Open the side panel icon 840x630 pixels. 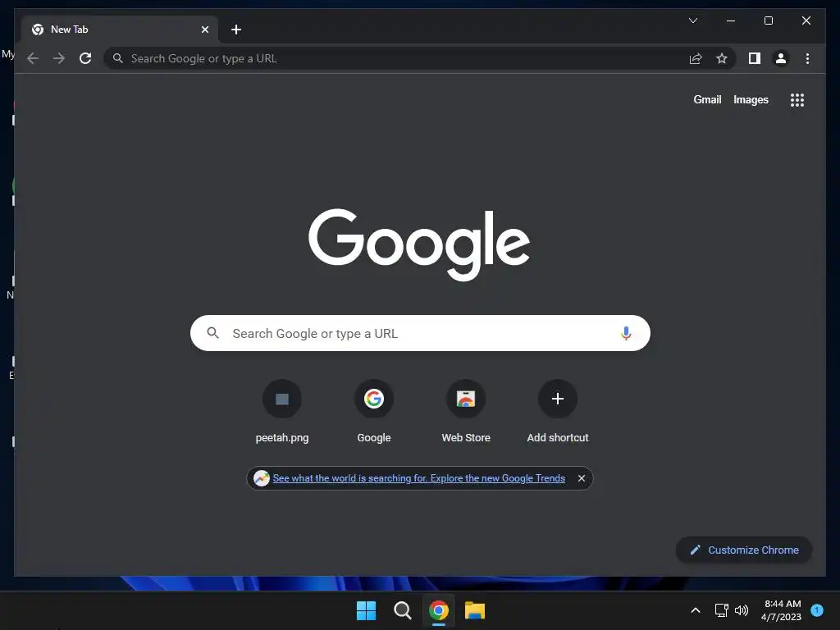click(755, 58)
